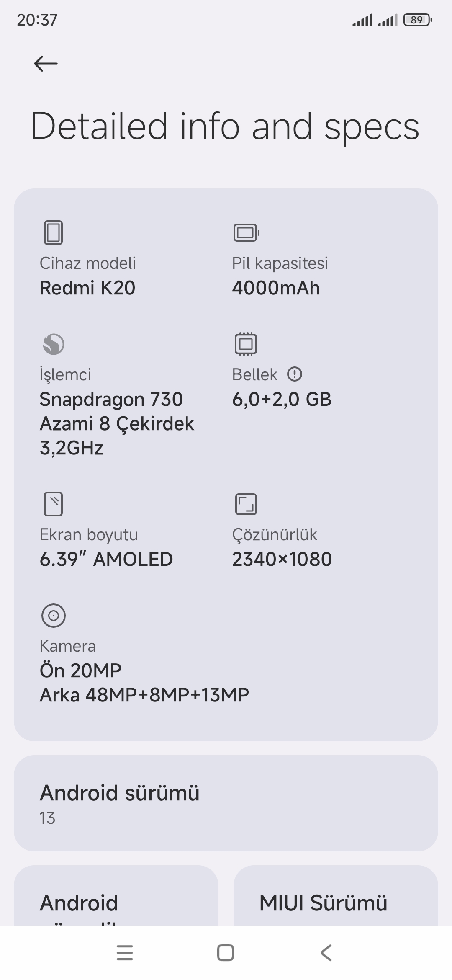Tap the 6,0+2,0 GB memory value
This screenshot has height=980, width=452.
(x=282, y=399)
